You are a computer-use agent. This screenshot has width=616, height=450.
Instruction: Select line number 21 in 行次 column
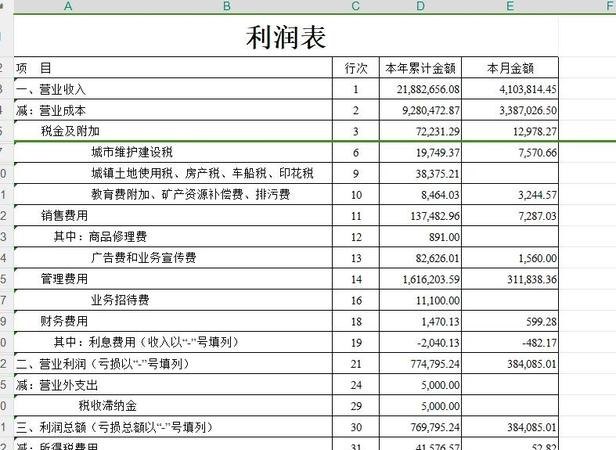[356, 364]
